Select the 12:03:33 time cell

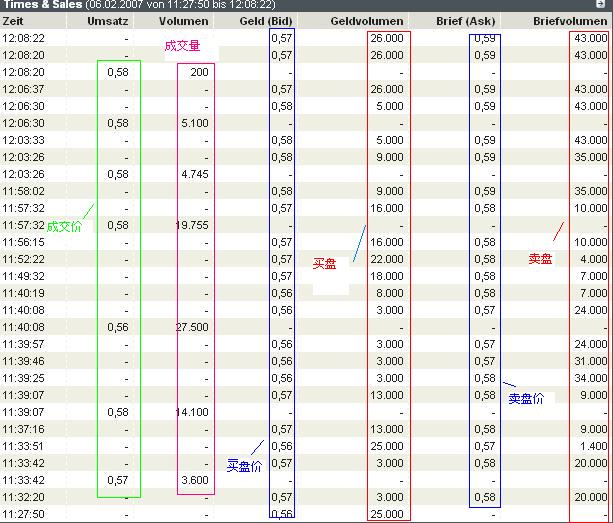[23, 140]
